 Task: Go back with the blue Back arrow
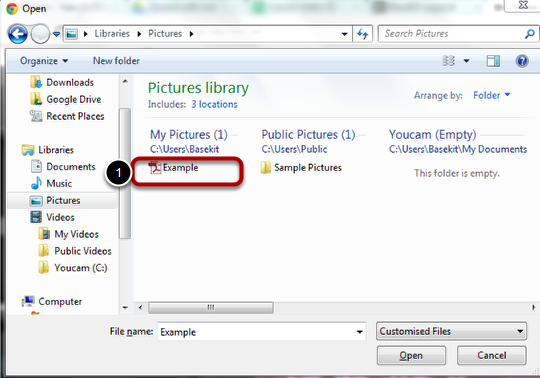tap(18, 34)
